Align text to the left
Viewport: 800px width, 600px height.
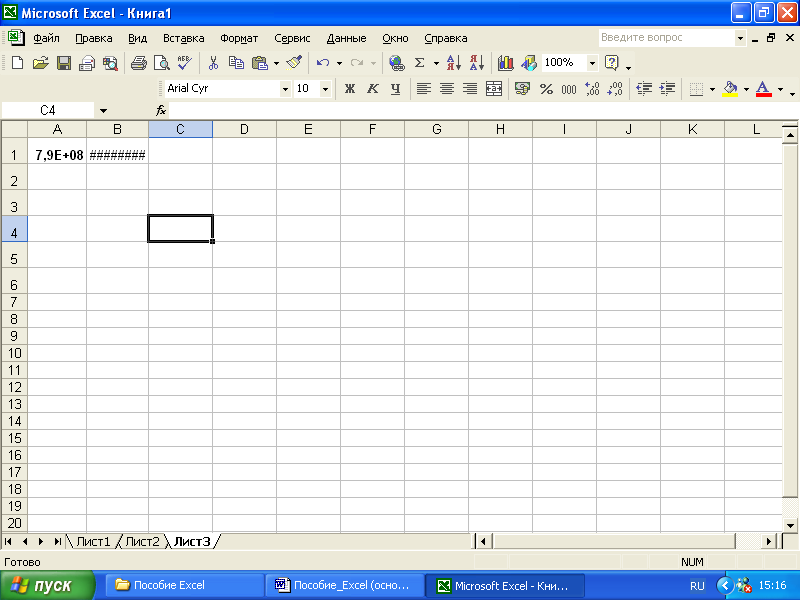(x=423, y=89)
